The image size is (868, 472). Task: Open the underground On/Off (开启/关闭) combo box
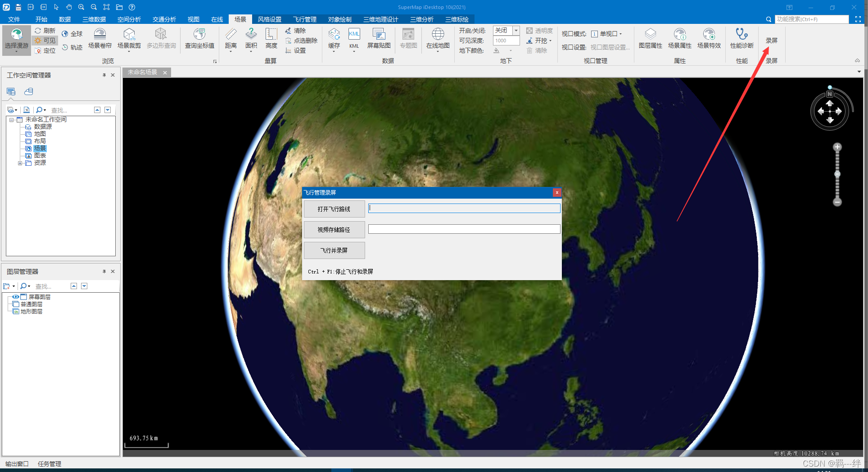pyautogui.click(x=506, y=31)
